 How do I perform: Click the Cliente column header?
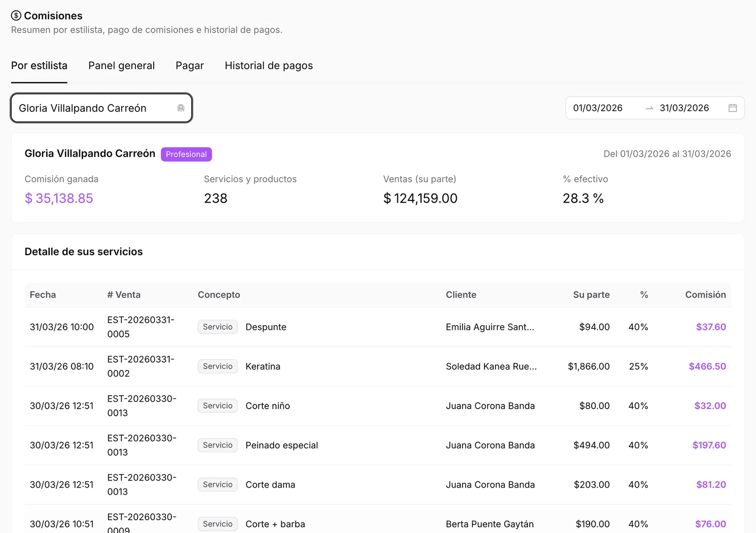461,295
